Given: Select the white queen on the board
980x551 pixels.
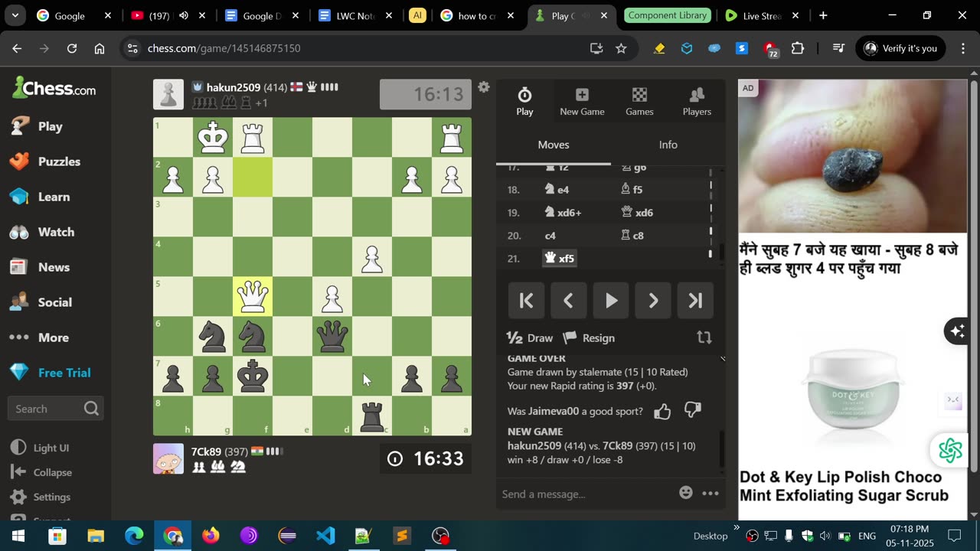Looking at the screenshot, I should coord(253,296).
